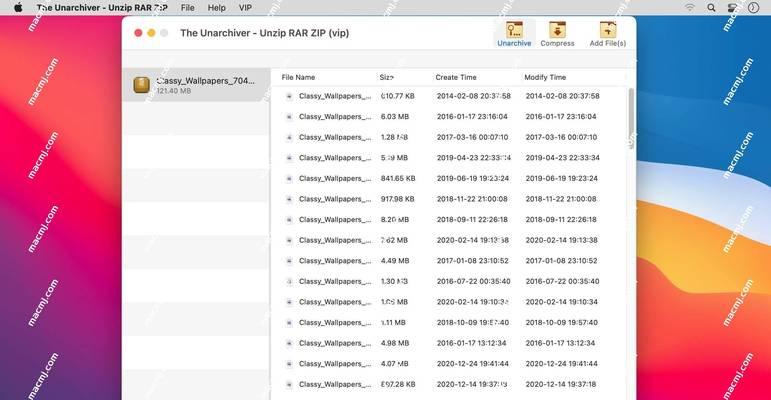Click file icon of row dated 2018-09-11 22:26:18
This screenshot has height=400, width=771.
[289, 219]
